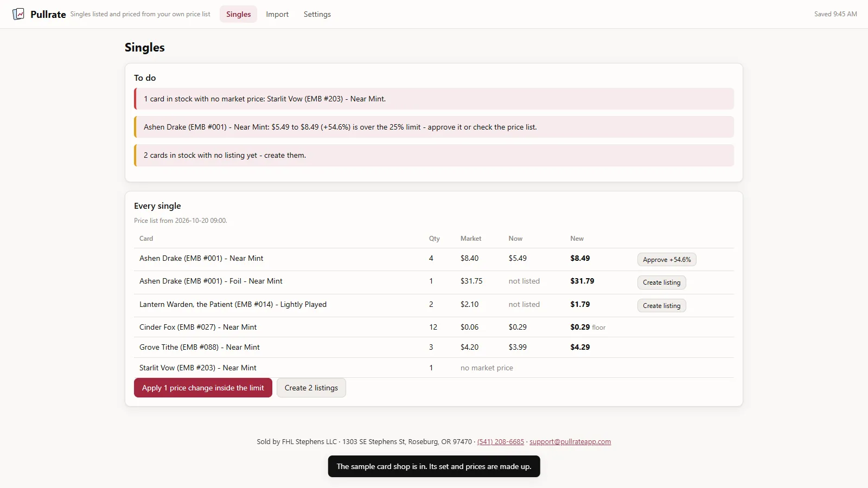Create listing for Lantern Warden row
Viewport: 868px width, 488px height.
click(661, 306)
